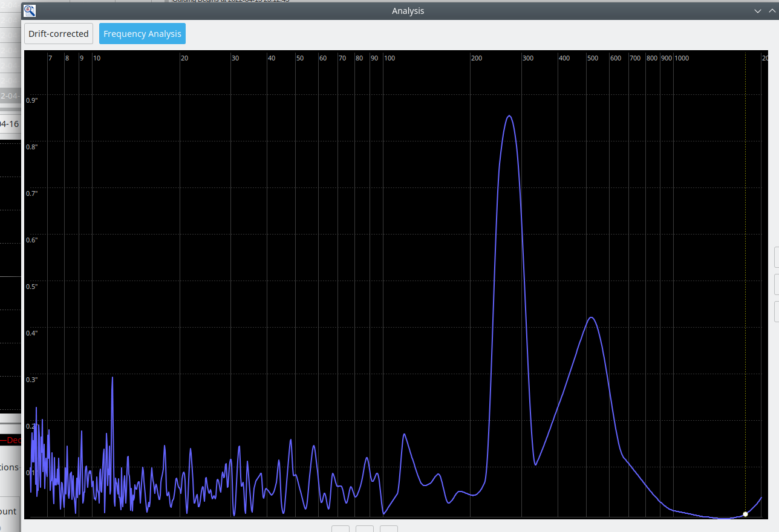The image size is (779, 532).
Task: Click the sharp spike just past the 10 label
Action: (x=112, y=378)
